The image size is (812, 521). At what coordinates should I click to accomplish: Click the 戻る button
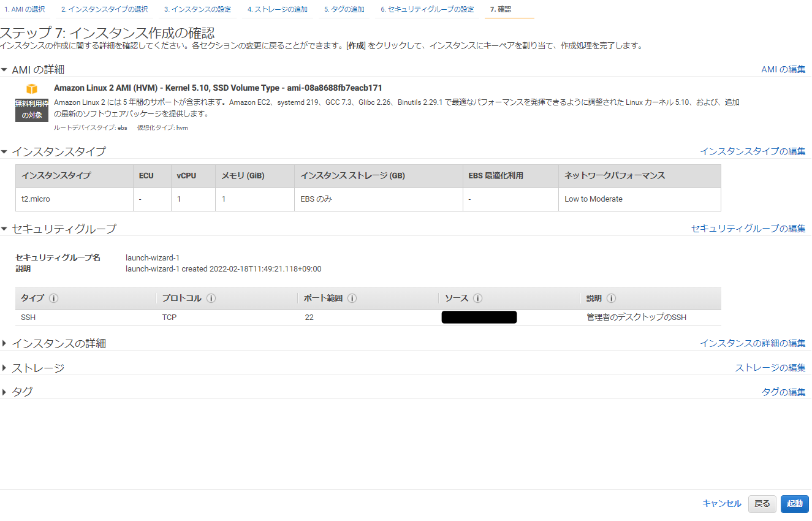(x=762, y=504)
